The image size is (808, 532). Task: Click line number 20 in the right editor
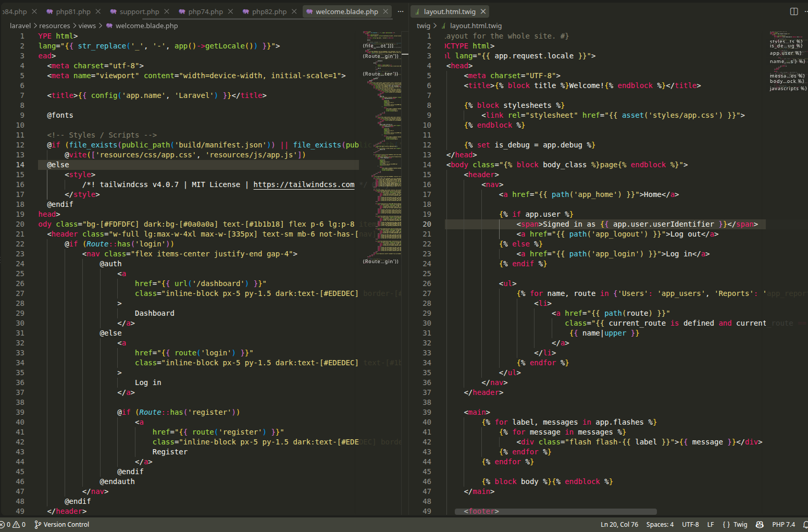pyautogui.click(x=427, y=224)
